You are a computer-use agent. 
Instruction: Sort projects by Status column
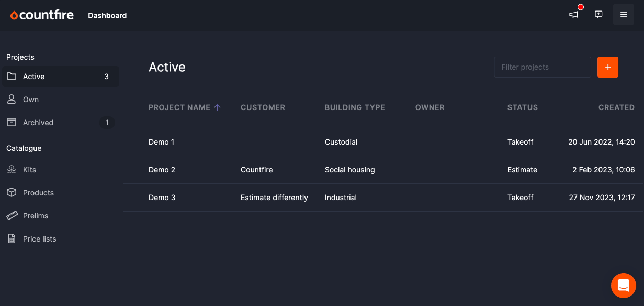(x=523, y=107)
